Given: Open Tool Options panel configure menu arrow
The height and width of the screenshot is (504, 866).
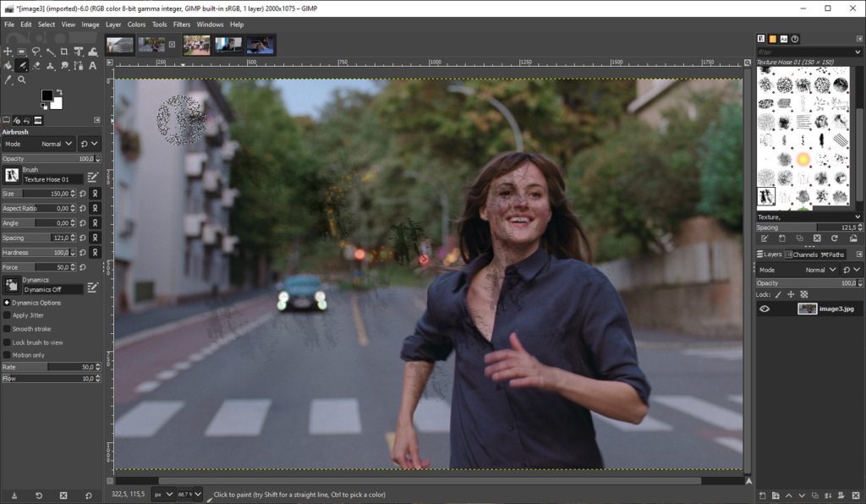Looking at the screenshot, I should coord(97,120).
